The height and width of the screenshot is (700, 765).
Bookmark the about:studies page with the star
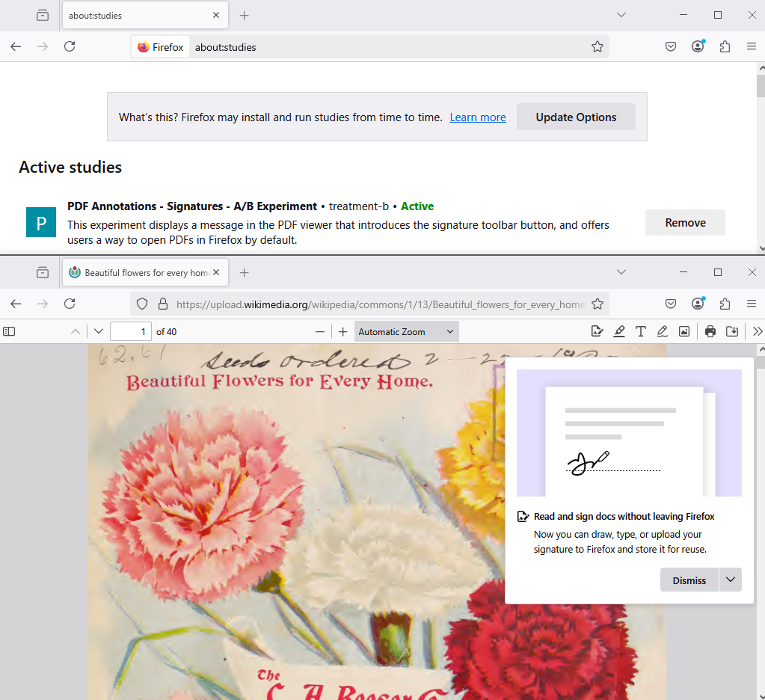point(597,47)
